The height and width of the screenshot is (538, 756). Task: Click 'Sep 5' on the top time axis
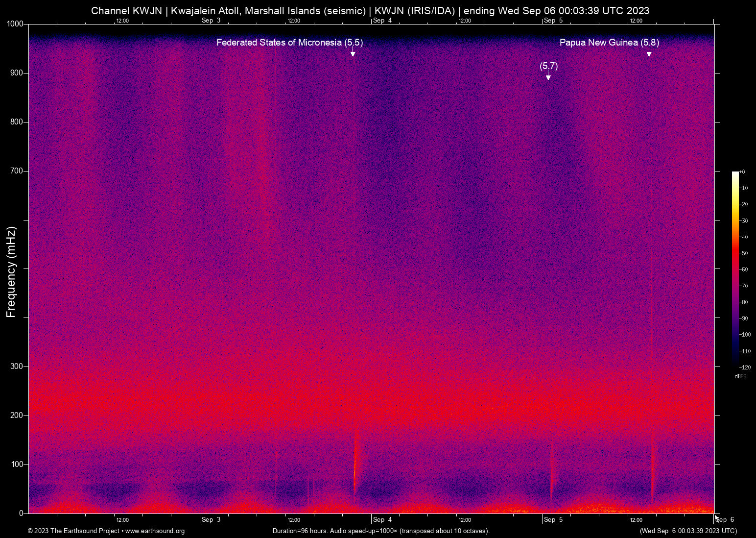[554, 21]
